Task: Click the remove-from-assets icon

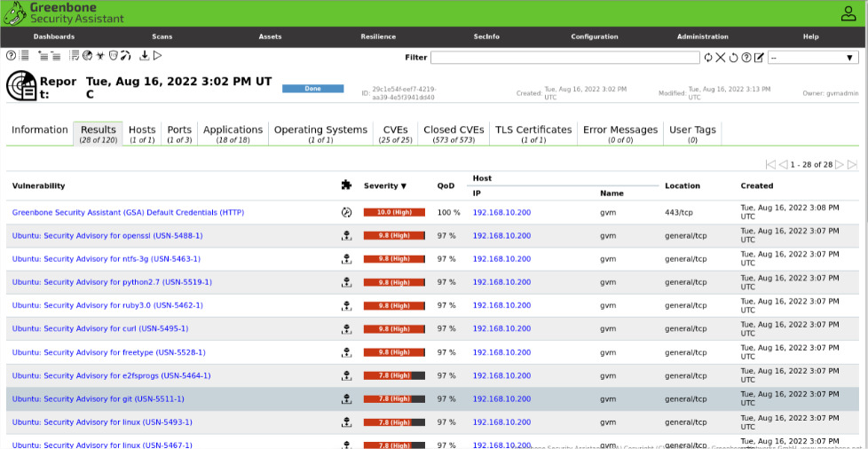Action: click(55, 55)
